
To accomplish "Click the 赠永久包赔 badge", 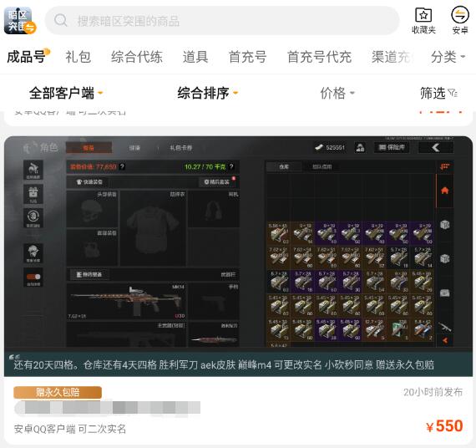I will pos(58,392).
